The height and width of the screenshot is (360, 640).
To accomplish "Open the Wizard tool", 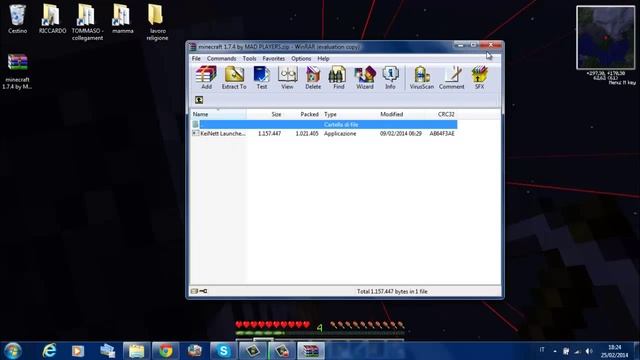I will tap(365, 78).
